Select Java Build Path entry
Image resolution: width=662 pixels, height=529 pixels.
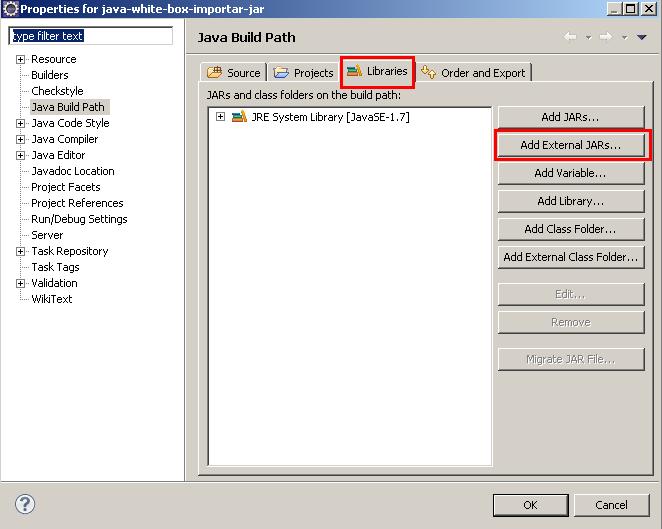[x=68, y=107]
